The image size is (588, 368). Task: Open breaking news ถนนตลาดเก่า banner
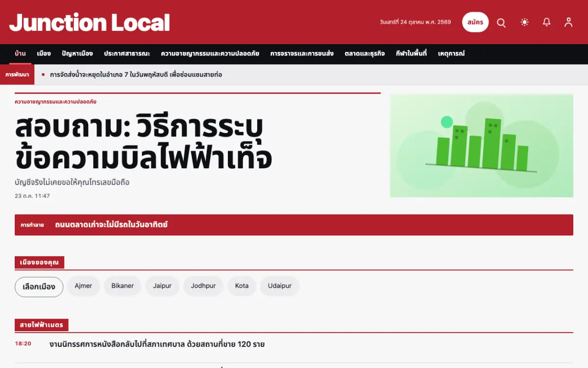tap(294, 225)
